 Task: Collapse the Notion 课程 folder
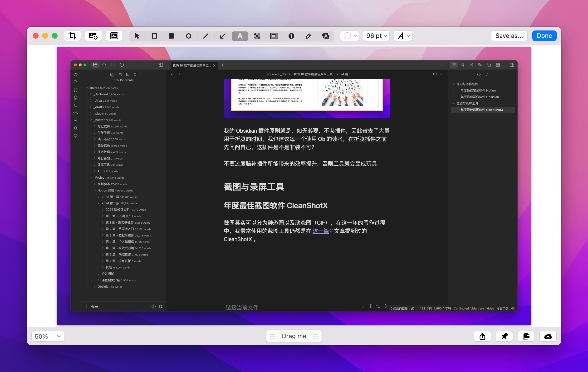pos(95,190)
